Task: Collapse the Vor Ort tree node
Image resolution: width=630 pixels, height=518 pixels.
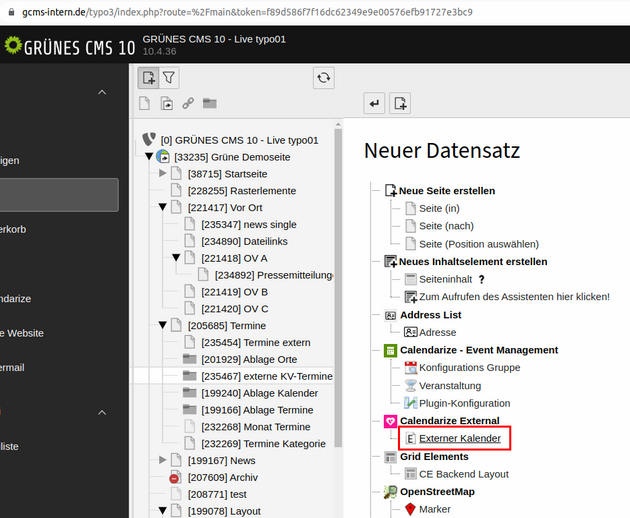Action: [163, 207]
